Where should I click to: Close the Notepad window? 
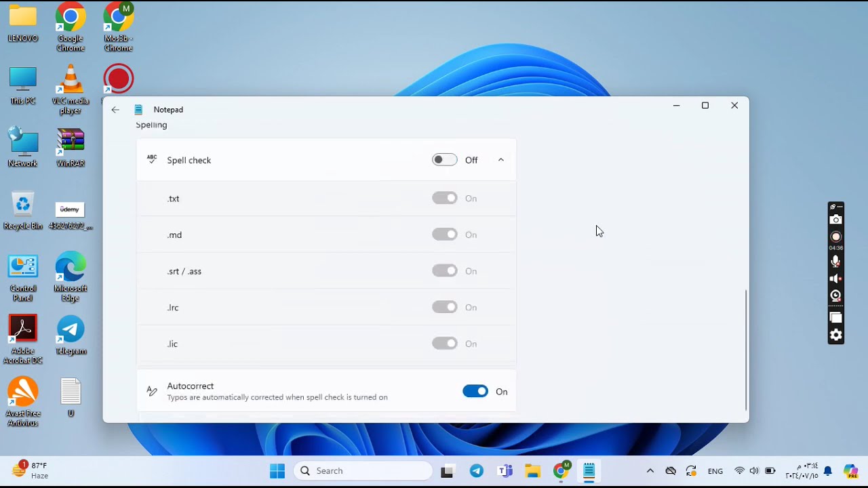click(734, 105)
